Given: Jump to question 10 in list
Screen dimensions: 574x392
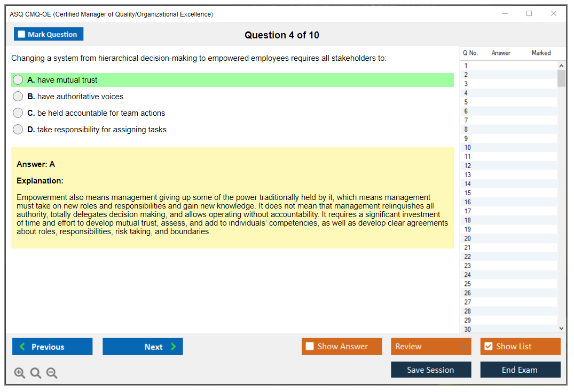Looking at the screenshot, I should (x=468, y=148).
